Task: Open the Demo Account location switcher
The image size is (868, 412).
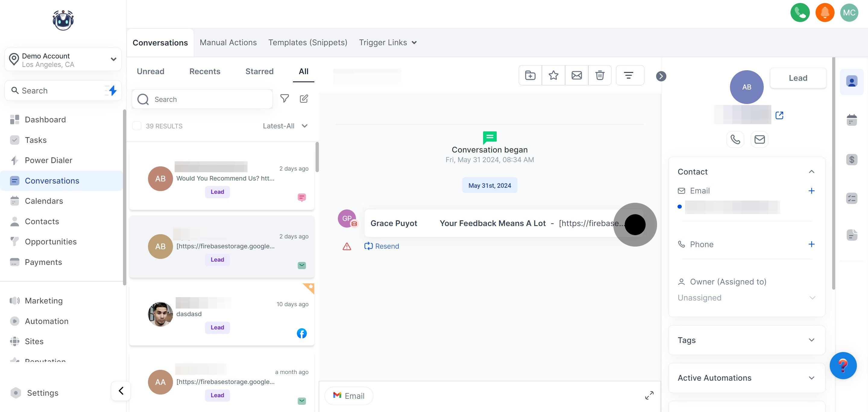Action: click(63, 60)
